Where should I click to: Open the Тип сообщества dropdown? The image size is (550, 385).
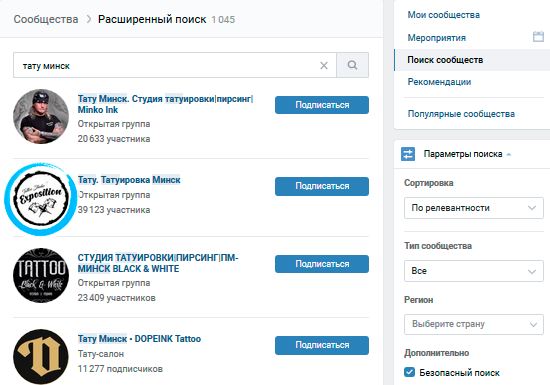(x=474, y=271)
